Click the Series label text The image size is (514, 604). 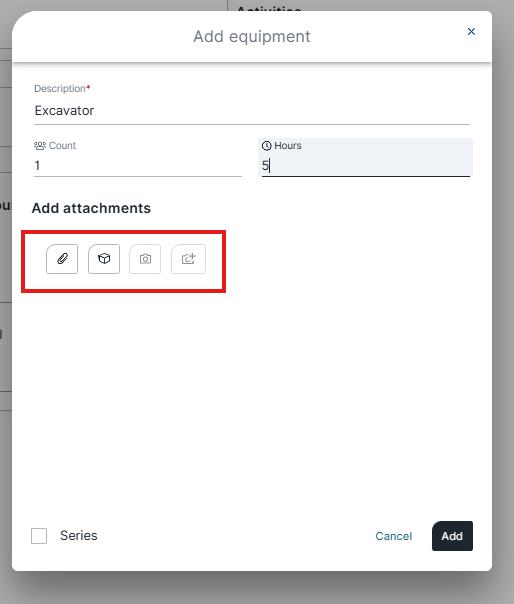[x=79, y=535]
